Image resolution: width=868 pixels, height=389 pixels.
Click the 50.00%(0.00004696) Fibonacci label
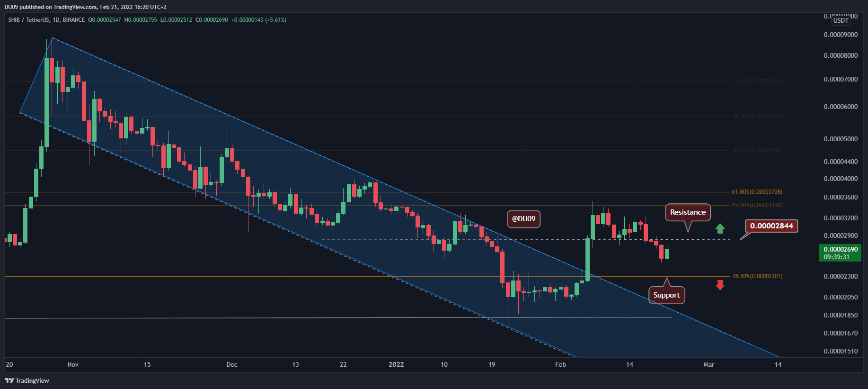757,150
